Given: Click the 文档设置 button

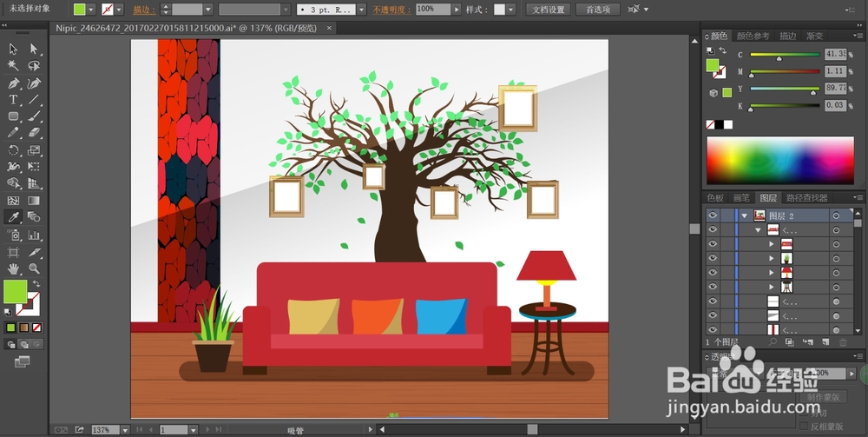Looking at the screenshot, I should 549,10.
